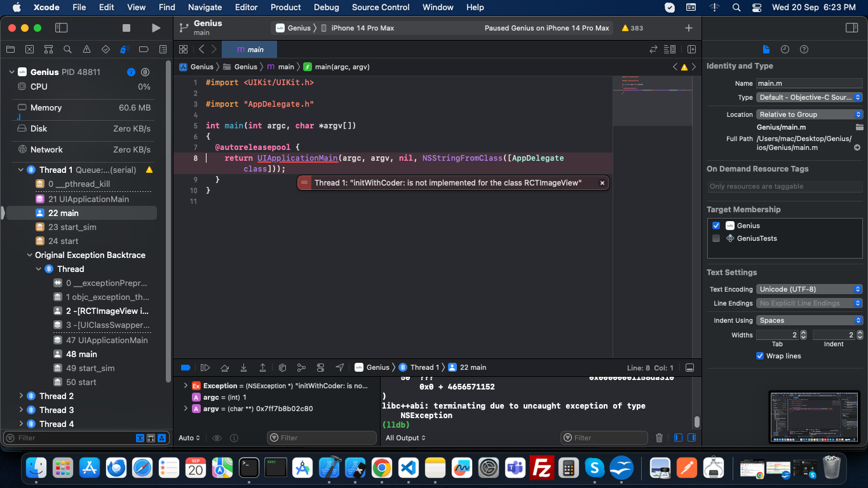Click Step Into in the debug toolbar

pos(244,367)
